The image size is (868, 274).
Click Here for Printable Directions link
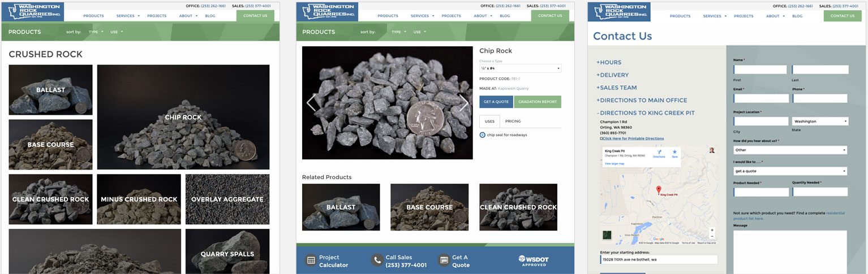coord(633,138)
